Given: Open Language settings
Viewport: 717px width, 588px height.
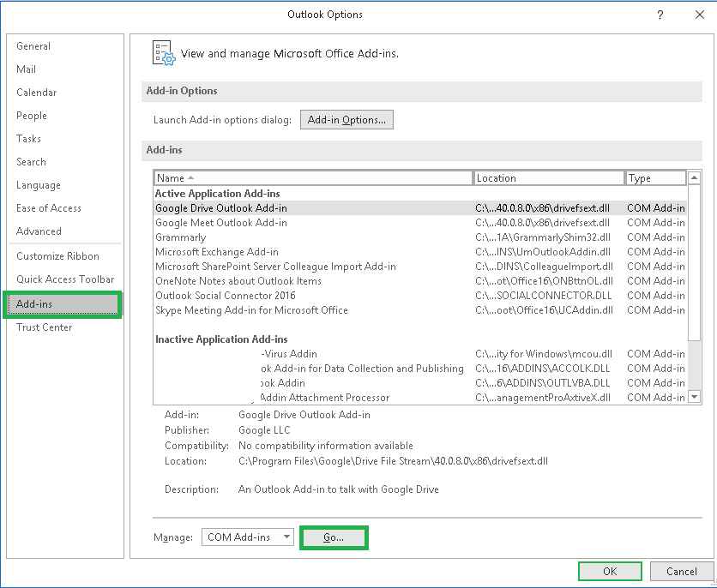Looking at the screenshot, I should [x=39, y=185].
